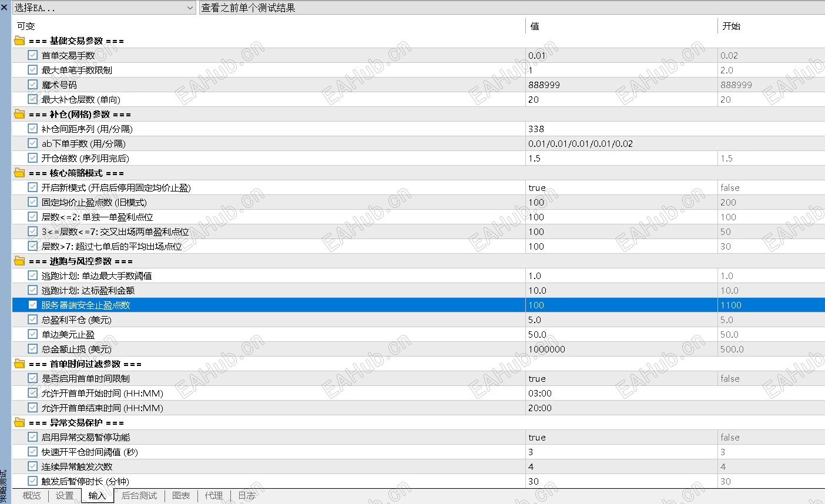Switch to the 概览 tab

point(32,496)
